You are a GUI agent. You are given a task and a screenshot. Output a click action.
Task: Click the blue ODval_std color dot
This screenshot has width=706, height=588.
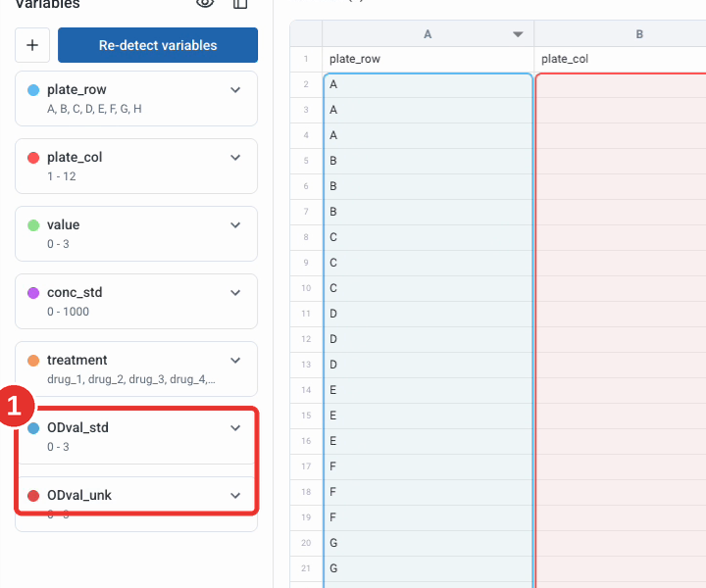[33, 428]
